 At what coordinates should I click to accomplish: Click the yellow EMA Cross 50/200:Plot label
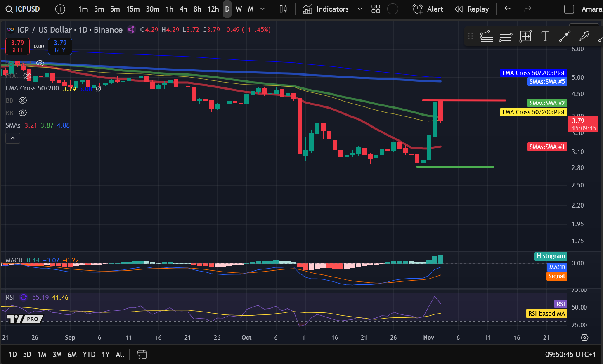[x=533, y=112]
